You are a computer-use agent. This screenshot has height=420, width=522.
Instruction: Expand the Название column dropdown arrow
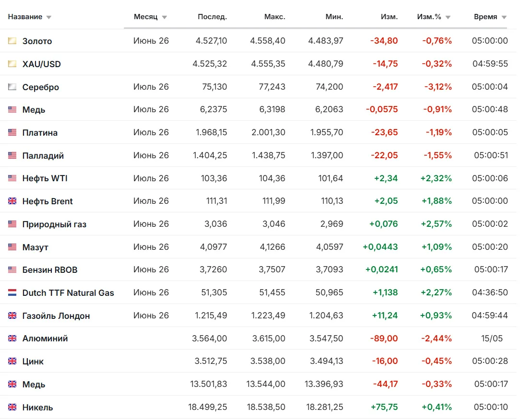(x=49, y=17)
